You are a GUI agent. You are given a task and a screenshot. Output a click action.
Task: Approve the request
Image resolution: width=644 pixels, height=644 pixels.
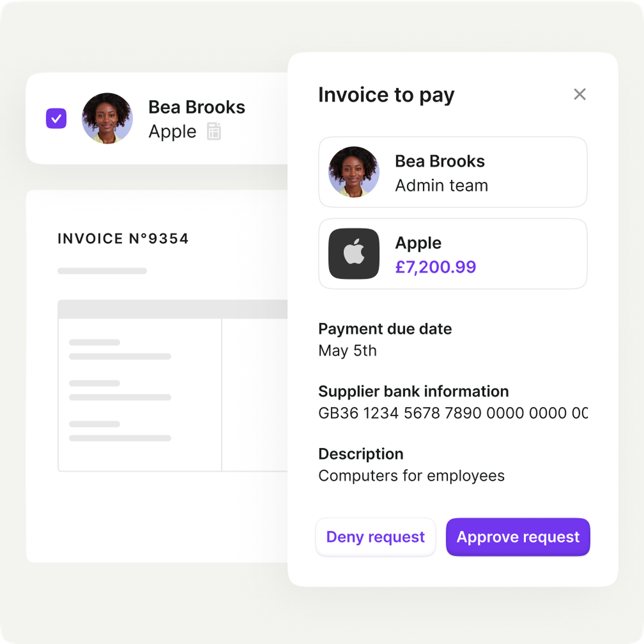pyautogui.click(x=518, y=537)
